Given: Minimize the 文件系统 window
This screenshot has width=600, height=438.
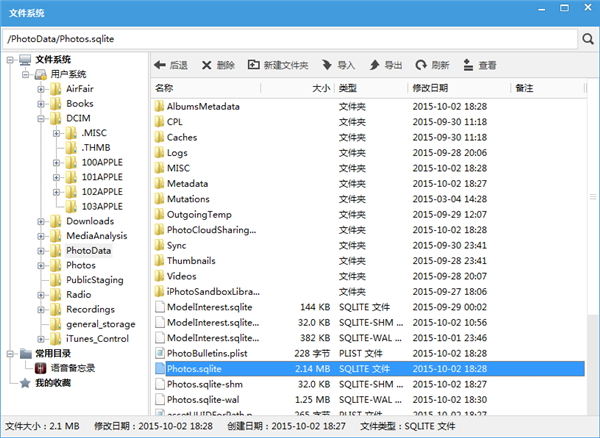Looking at the screenshot, I should pyautogui.click(x=541, y=8).
